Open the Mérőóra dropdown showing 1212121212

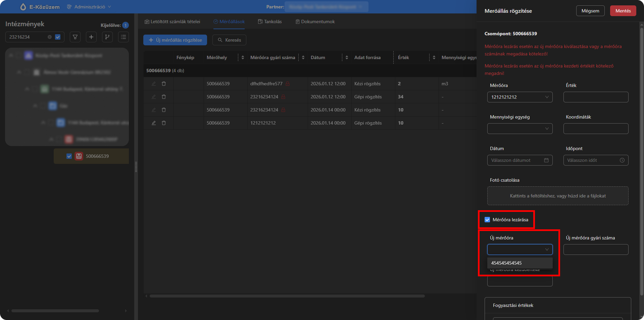tap(519, 97)
